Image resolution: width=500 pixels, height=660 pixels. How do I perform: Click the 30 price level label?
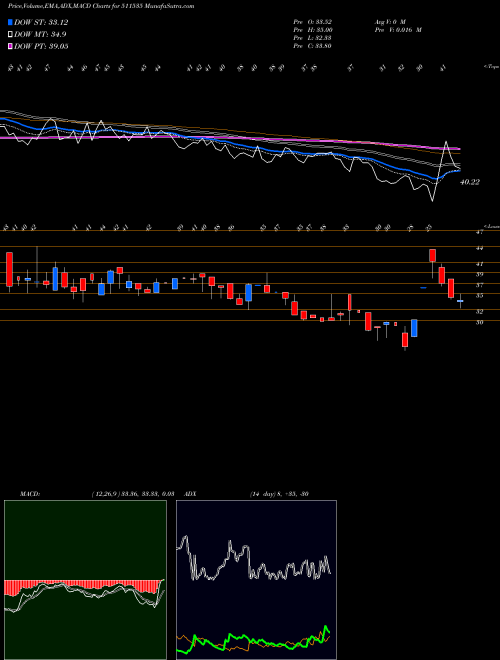coord(479,322)
